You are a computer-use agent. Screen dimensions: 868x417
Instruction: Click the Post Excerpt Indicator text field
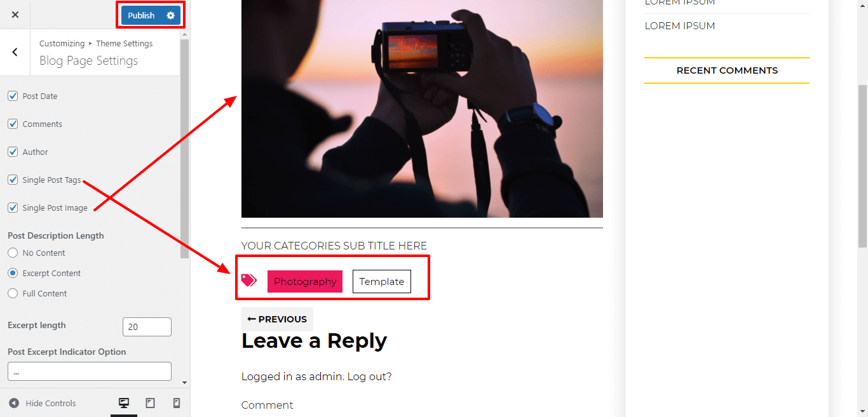pos(90,371)
